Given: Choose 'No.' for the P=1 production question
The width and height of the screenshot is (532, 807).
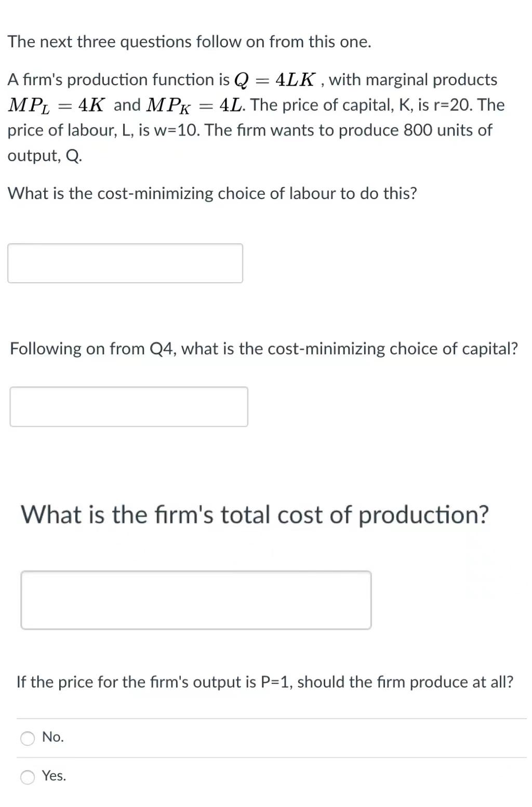Looking at the screenshot, I should coord(27,737).
